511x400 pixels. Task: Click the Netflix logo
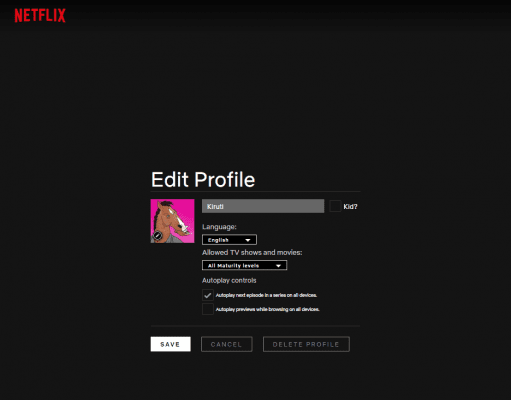point(40,15)
